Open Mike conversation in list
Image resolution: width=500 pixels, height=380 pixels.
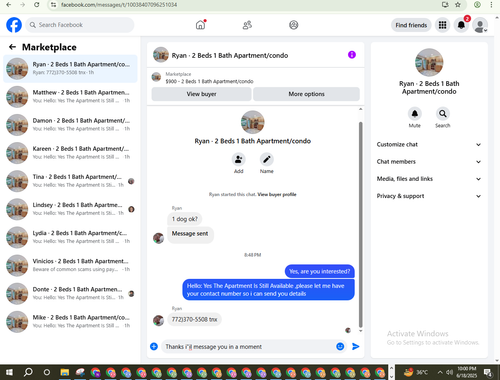tap(70, 321)
